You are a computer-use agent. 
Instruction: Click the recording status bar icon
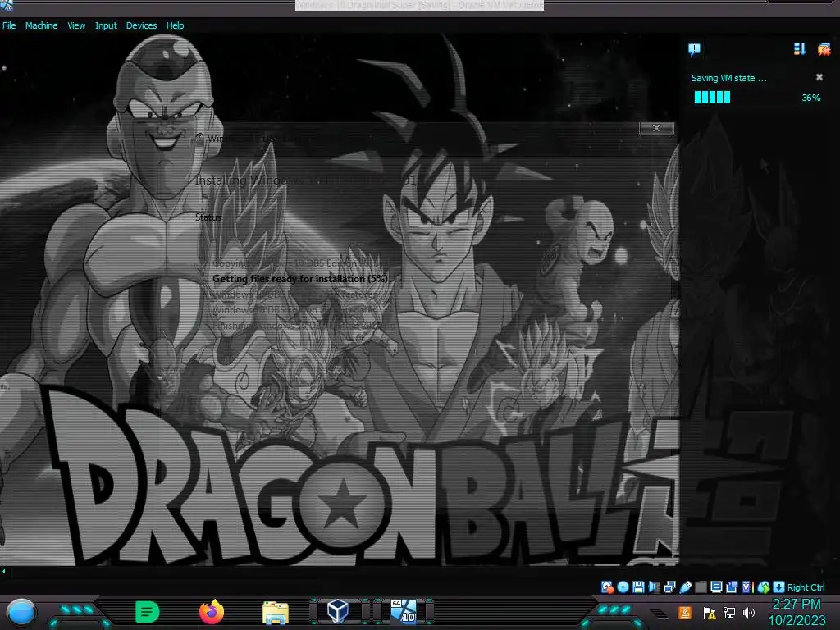click(732, 587)
